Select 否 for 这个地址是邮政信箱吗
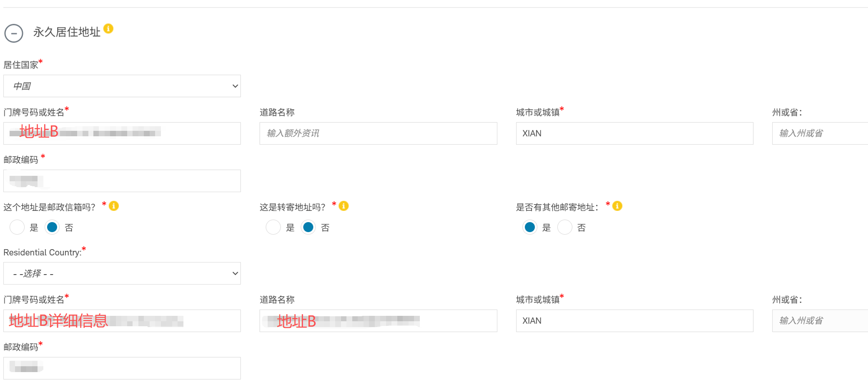Image resolution: width=868 pixels, height=390 pixels. [x=52, y=227]
